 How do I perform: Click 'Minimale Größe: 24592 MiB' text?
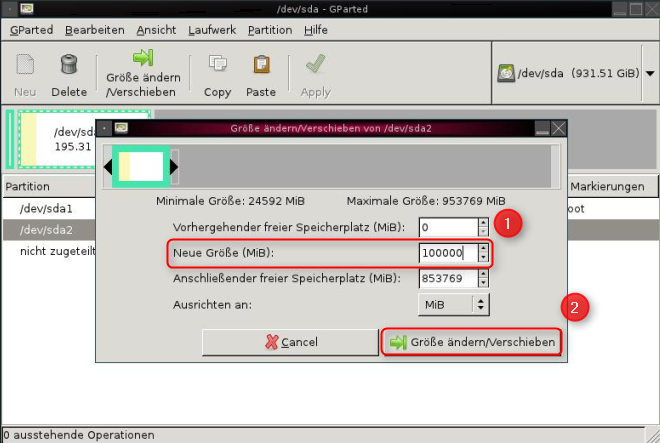pos(230,201)
